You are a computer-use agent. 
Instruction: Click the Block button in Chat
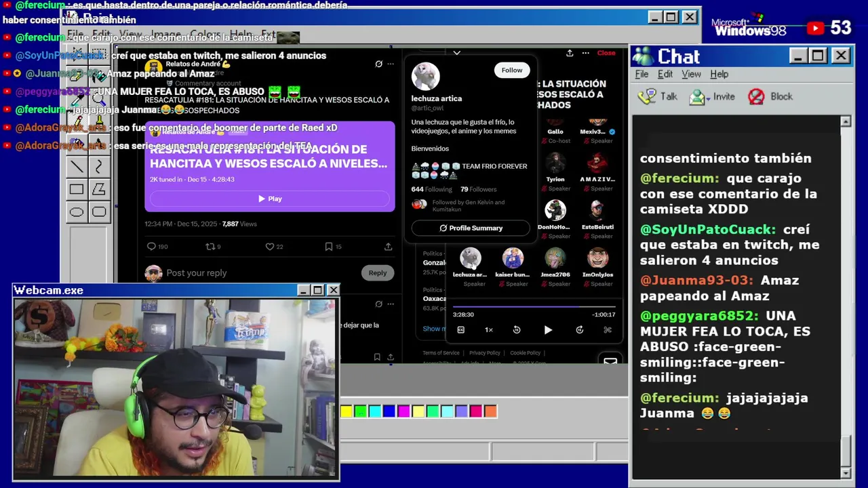point(770,97)
